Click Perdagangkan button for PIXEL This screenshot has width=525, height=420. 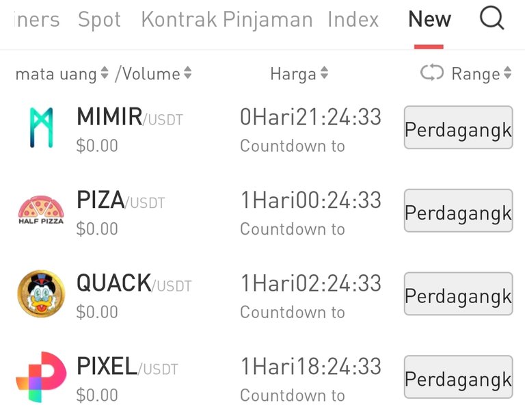coord(459,377)
